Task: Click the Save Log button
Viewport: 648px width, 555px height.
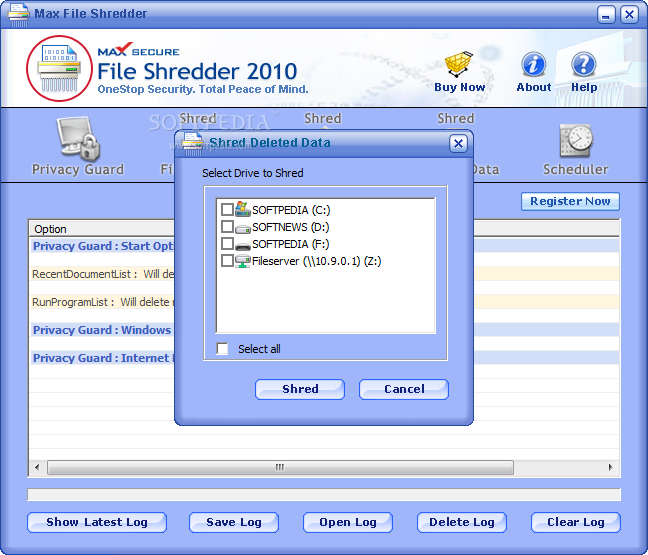Action: coord(234,522)
